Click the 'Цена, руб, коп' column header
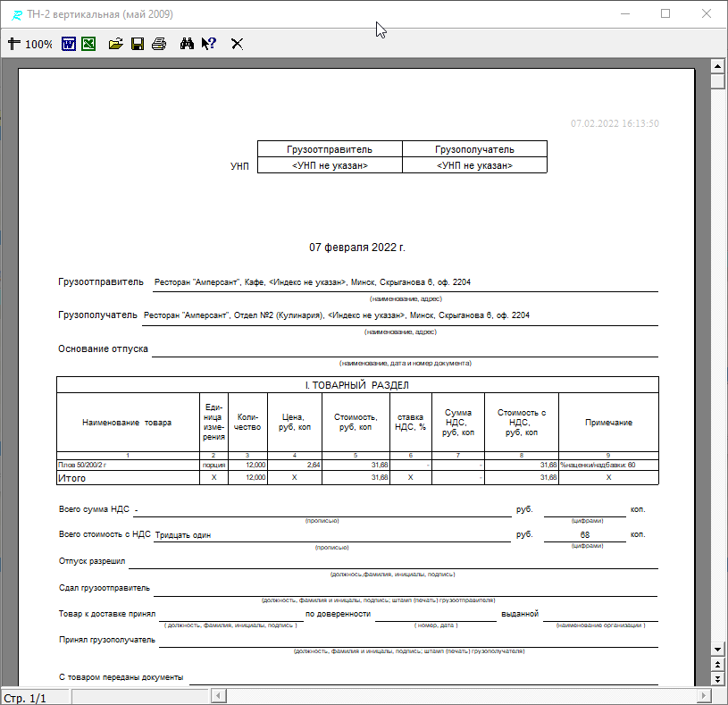 tap(295, 422)
